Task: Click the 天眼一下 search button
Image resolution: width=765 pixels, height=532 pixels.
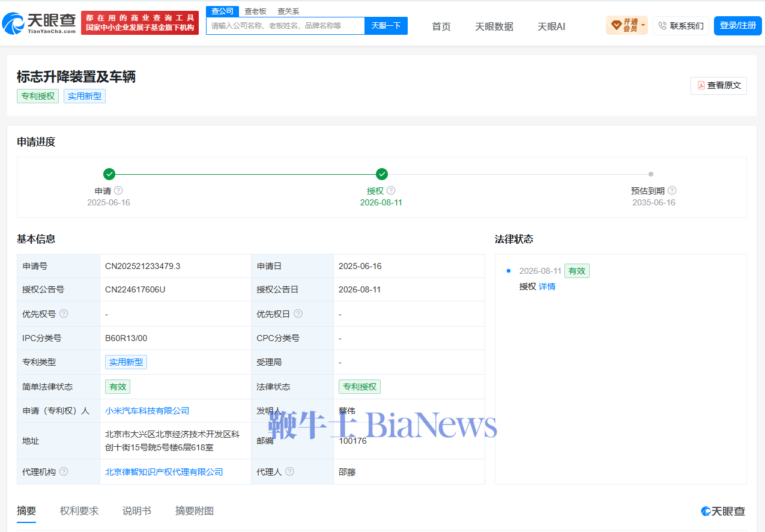Action: pos(386,26)
